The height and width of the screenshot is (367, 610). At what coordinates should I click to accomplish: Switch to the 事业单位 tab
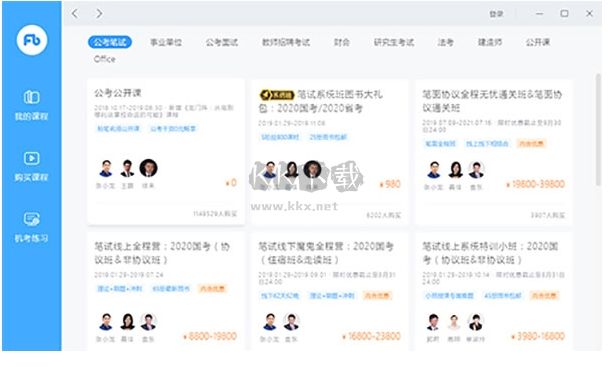[166, 42]
